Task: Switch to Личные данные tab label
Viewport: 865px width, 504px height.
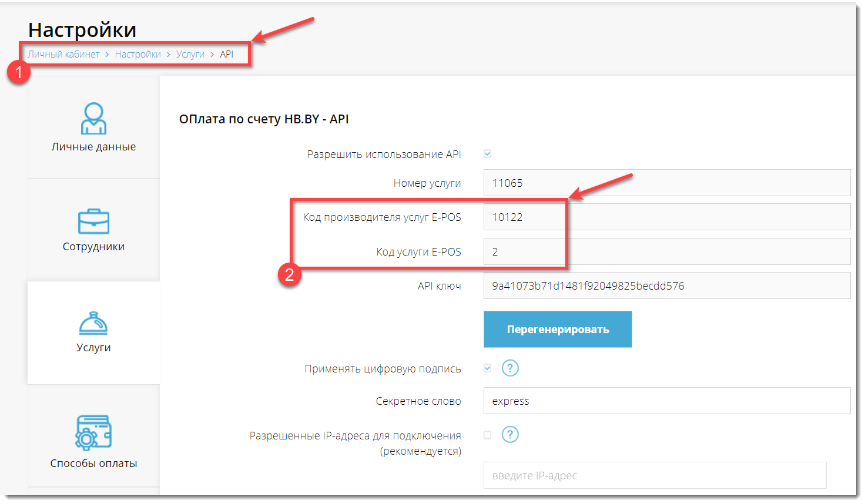Action: tap(93, 147)
